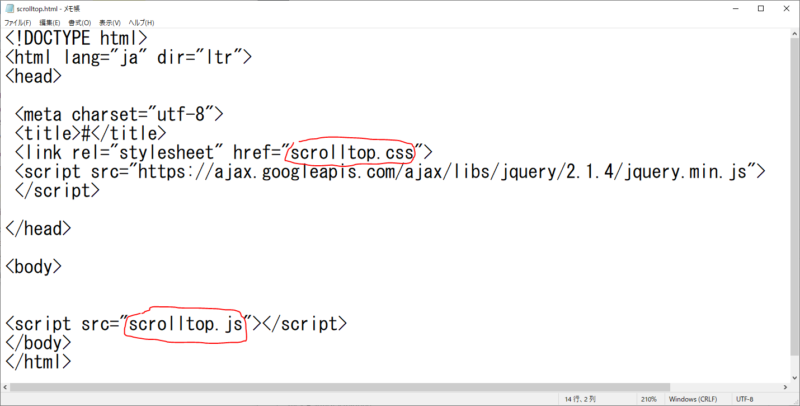
Task: Click the scrolltop.css filename text
Action: pyautogui.click(x=352, y=153)
